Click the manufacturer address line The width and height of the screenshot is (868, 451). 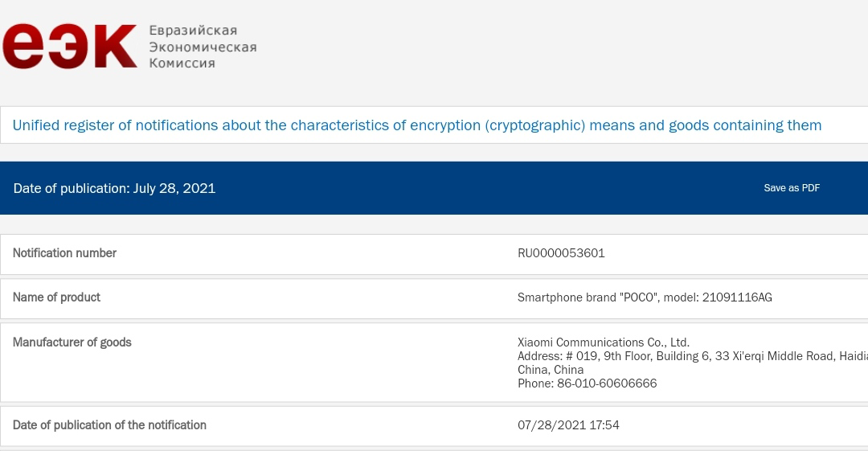691,356
